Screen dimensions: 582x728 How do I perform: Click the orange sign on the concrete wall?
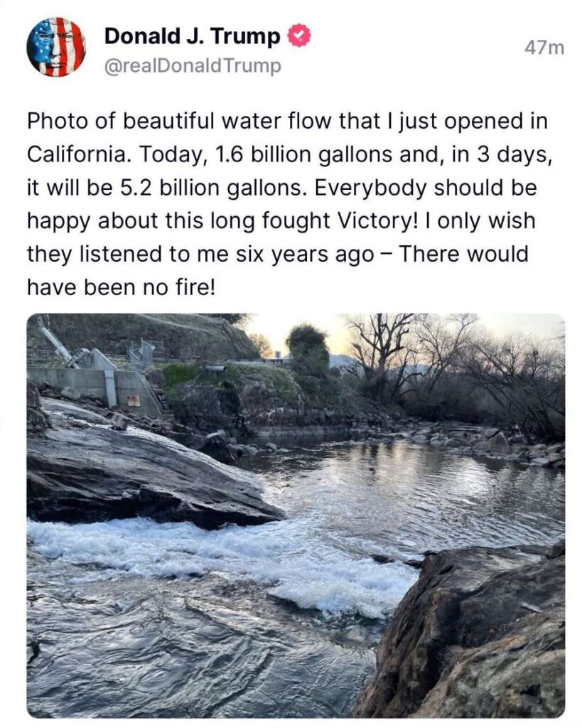134,400
